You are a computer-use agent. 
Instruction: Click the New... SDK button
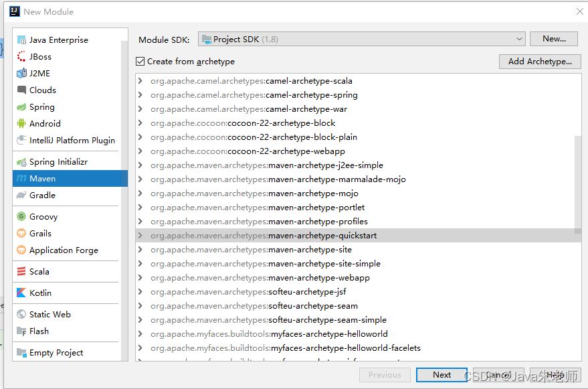point(553,39)
